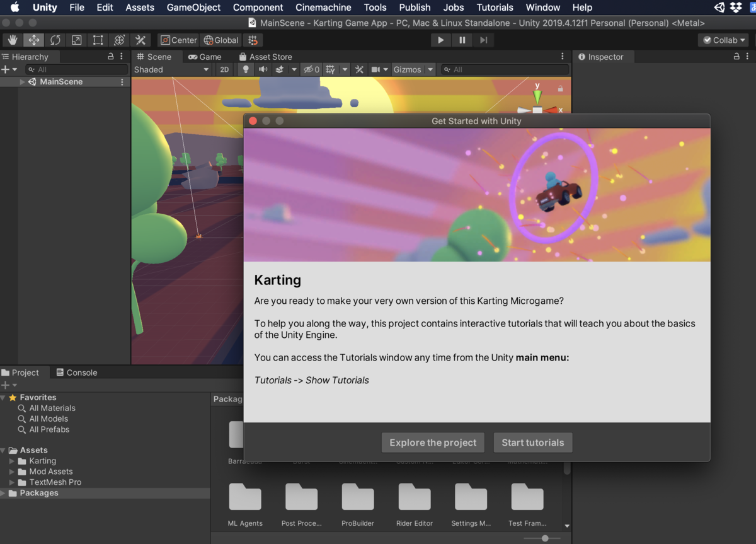Open the Component menu
756x544 pixels.
coord(258,8)
